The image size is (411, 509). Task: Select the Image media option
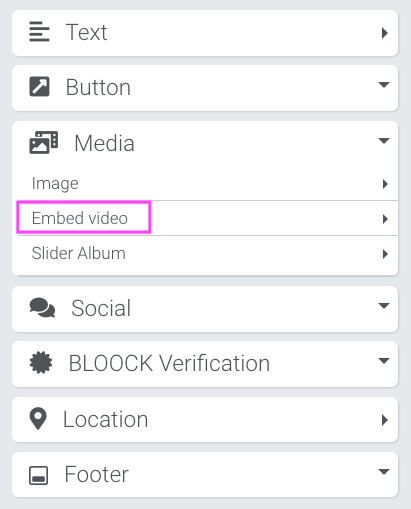click(x=55, y=184)
